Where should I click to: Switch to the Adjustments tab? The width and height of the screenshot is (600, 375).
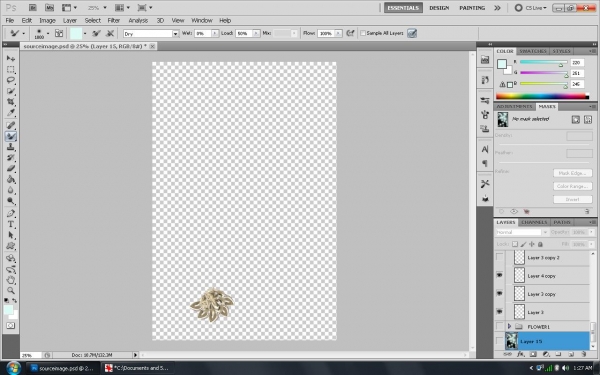tap(515, 106)
